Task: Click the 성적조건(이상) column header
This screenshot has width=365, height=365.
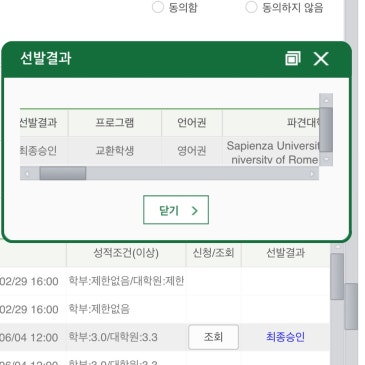Action: click(126, 253)
